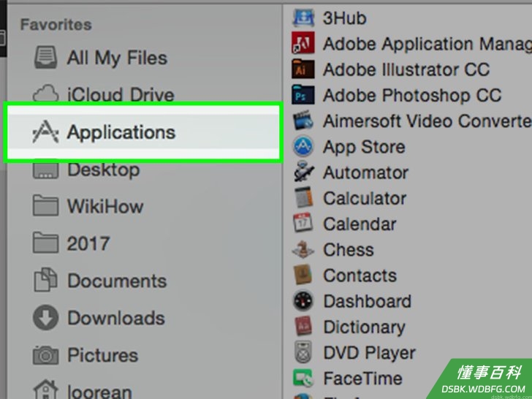Select the Adobe Photoshop CC text

click(x=412, y=95)
